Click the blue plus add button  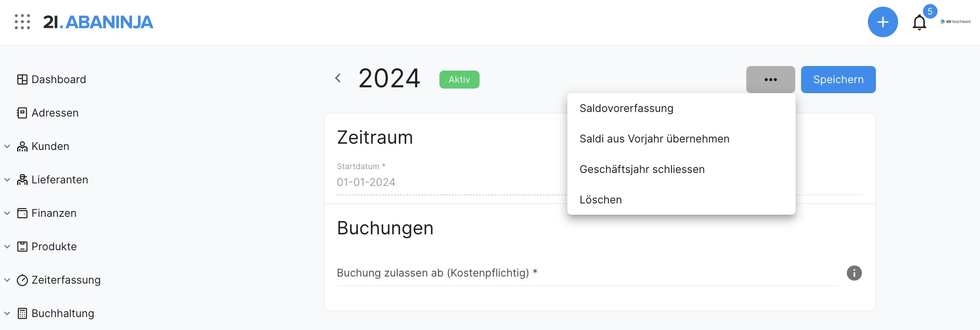coord(883,22)
